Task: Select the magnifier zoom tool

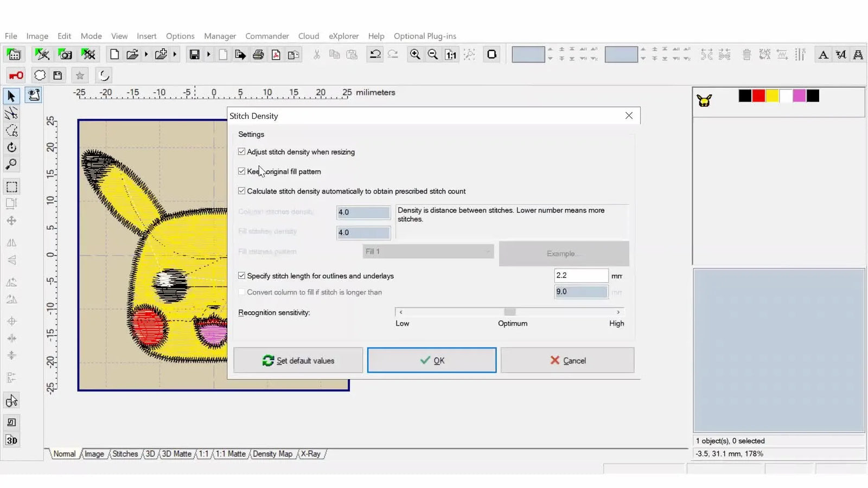Action: 11,164
